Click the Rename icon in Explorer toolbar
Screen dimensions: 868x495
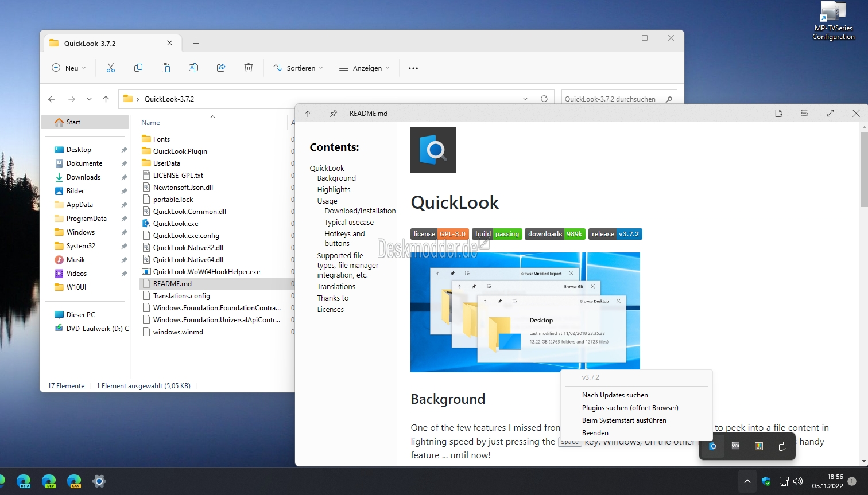pos(193,68)
